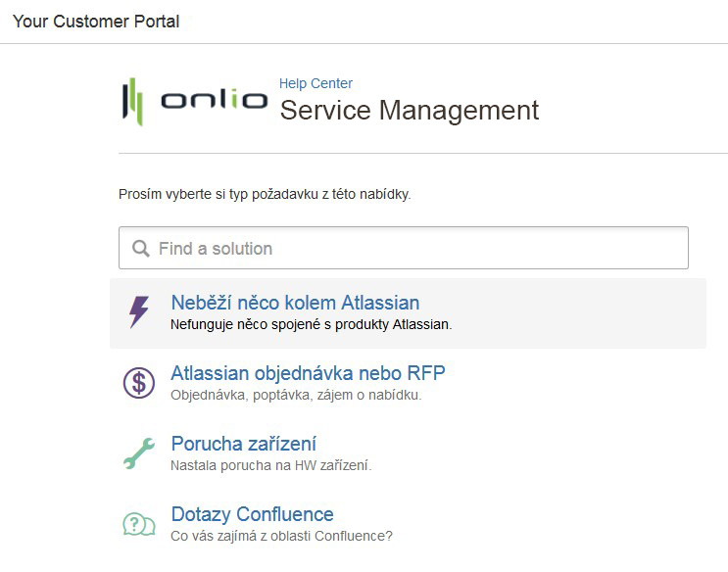Click the onlio wordmark logo
The height and width of the screenshot is (572, 728).
[214, 99]
